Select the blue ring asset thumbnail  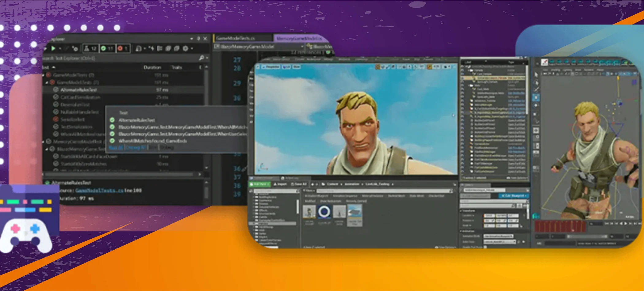click(324, 212)
